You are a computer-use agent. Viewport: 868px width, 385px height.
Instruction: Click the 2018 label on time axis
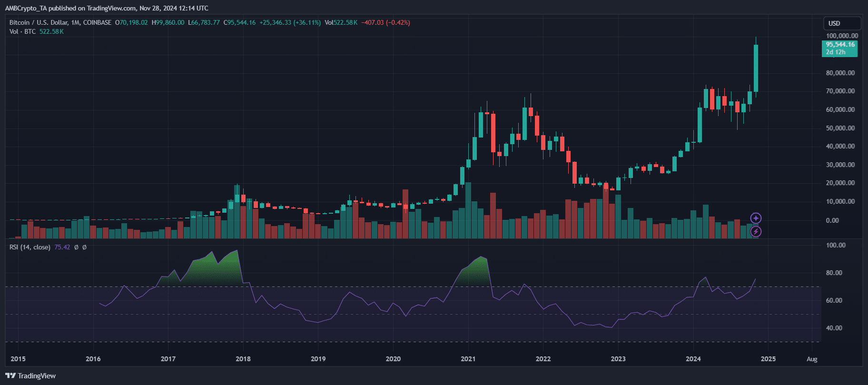point(243,359)
